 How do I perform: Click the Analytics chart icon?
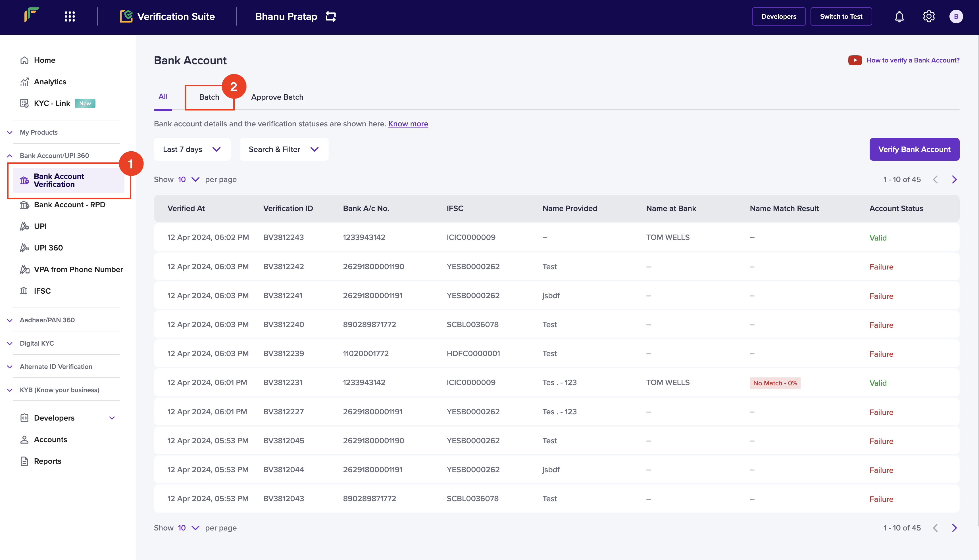point(24,82)
